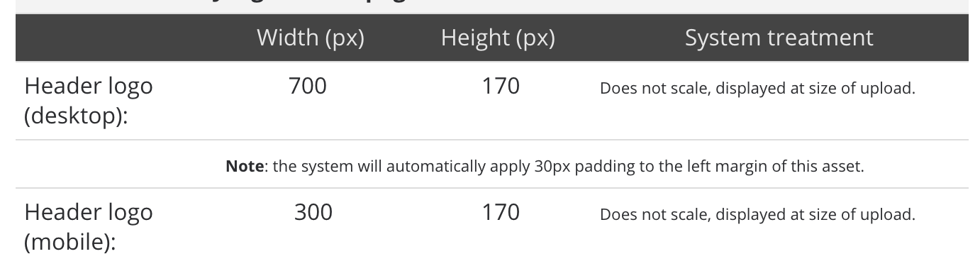Click the 700 width value
This screenshot has height=271, width=980.
tap(308, 87)
